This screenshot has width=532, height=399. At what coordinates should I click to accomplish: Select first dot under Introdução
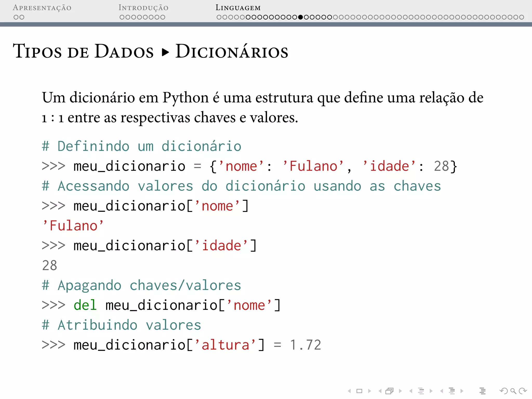(x=122, y=17)
